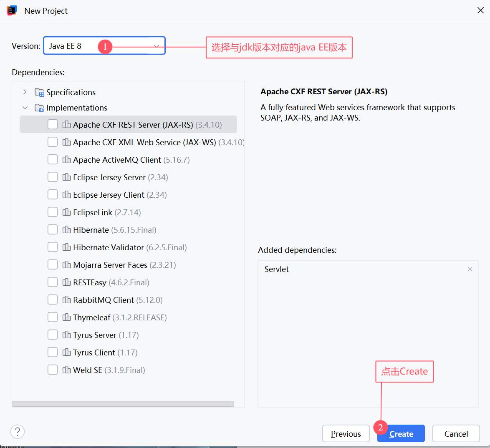This screenshot has height=448, width=490.
Task: Click library icon beside RabbitMQ Client
Action: [66, 299]
